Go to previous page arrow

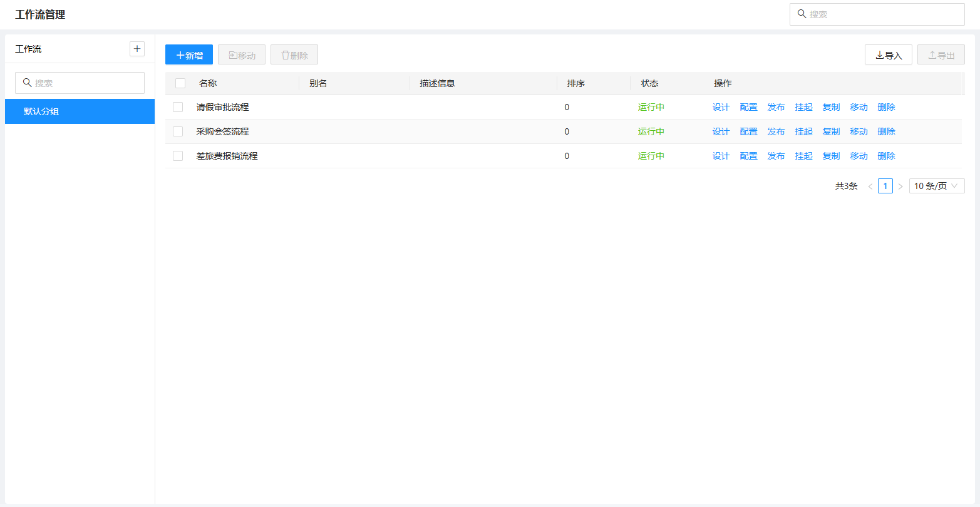click(870, 187)
